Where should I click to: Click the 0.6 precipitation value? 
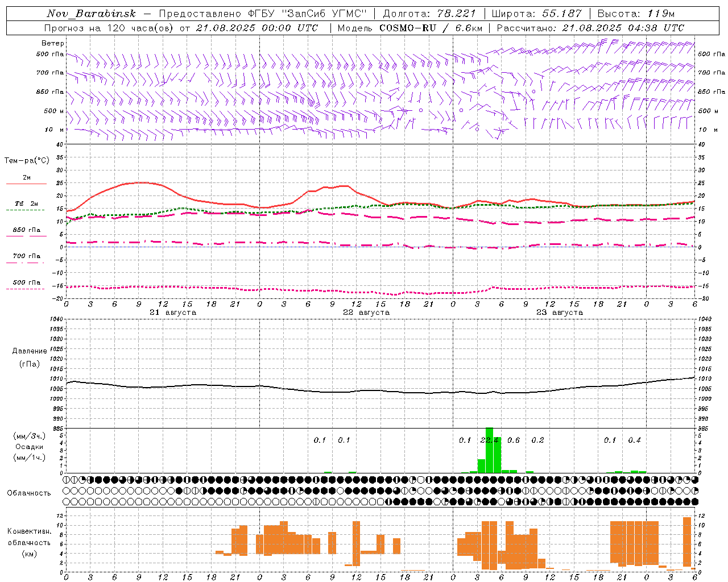click(514, 440)
